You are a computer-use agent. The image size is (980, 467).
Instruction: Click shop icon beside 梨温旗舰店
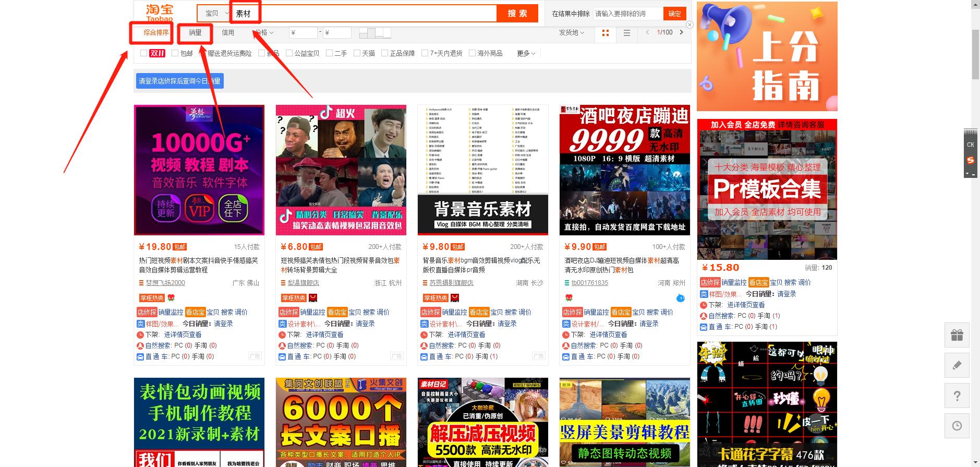pos(283,283)
